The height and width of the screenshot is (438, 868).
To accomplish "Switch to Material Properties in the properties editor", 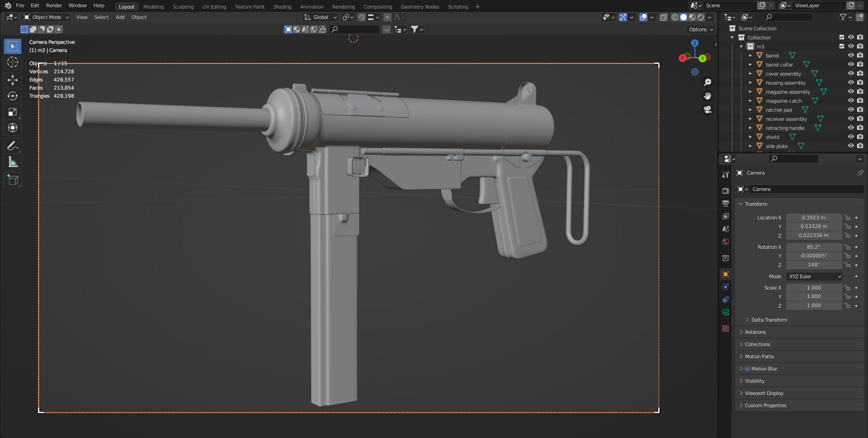I will point(726,328).
